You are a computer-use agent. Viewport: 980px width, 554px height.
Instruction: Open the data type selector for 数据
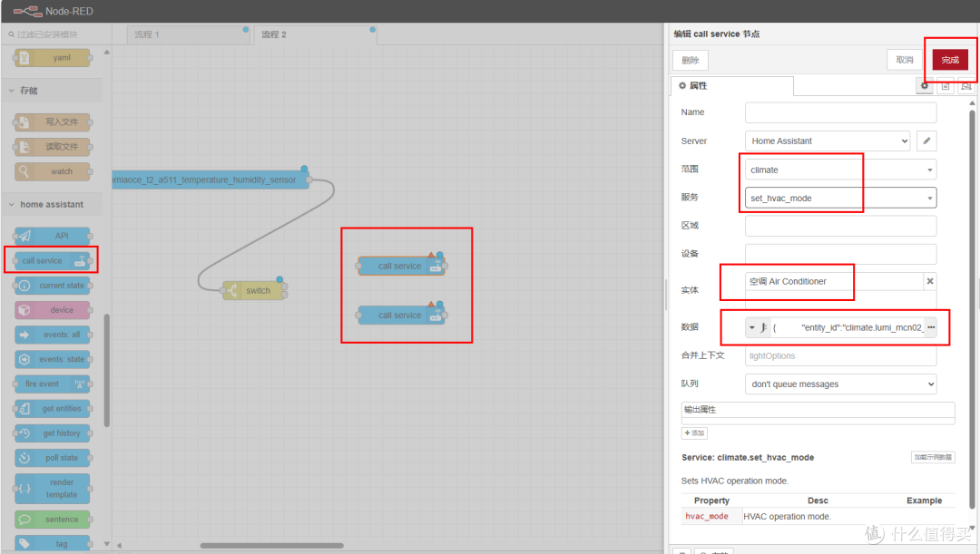click(758, 327)
